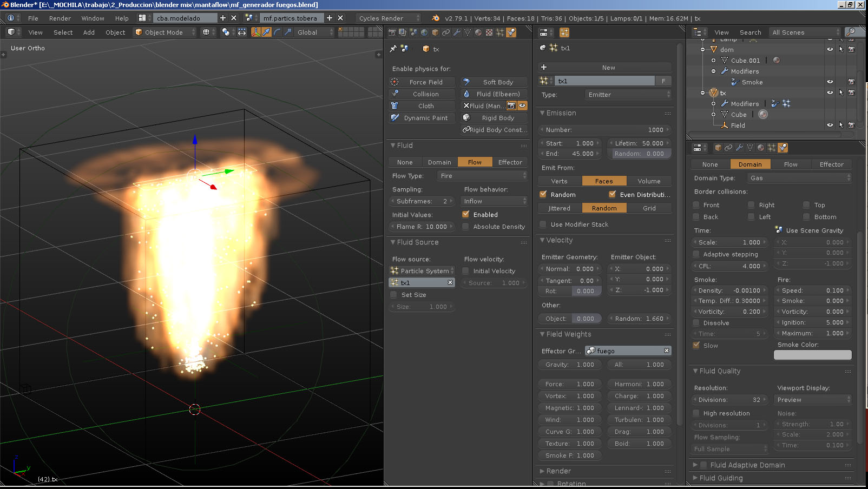Open Particles tab in middle properties editor
This screenshot has height=489, width=868.
[564, 32]
